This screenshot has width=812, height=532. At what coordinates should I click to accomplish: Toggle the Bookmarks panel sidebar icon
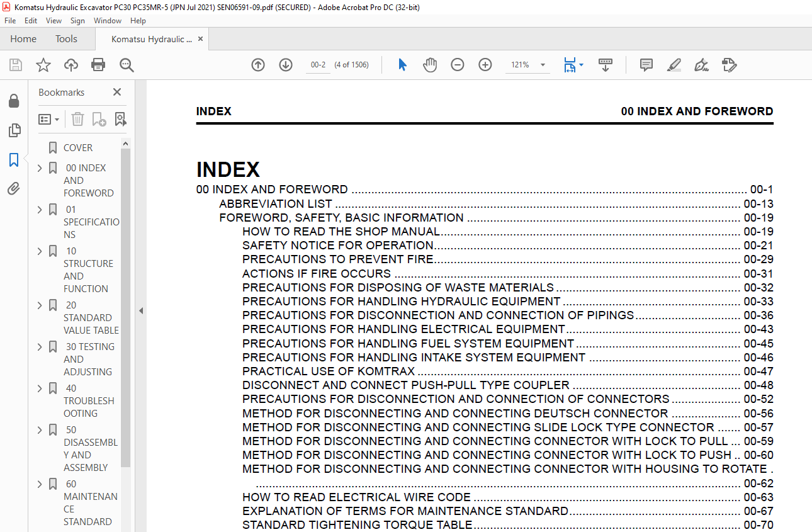coord(14,160)
